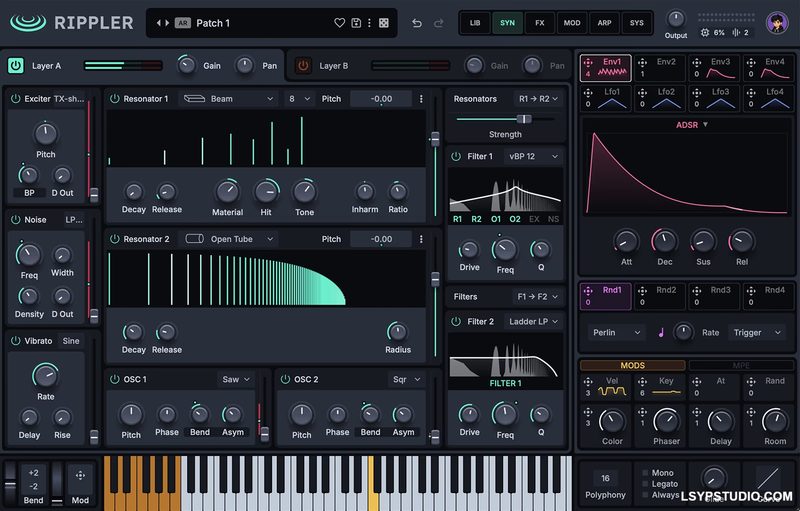Go to previous patch arrow

coord(159,23)
